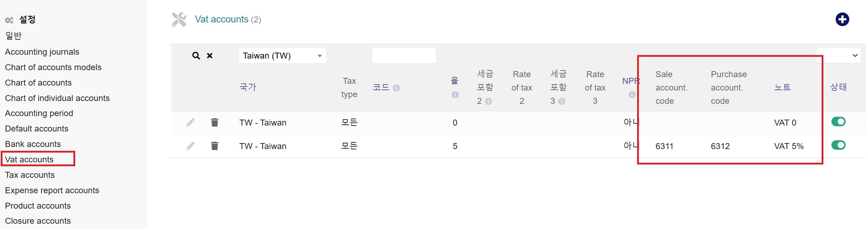Click the add new VAT account plus icon
The image size is (868, 229).
842,19
